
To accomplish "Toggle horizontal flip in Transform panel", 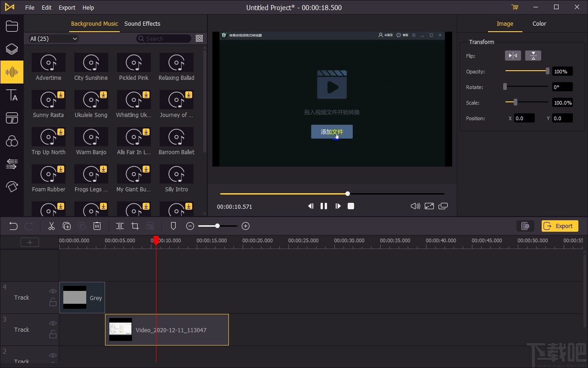I will pos(512,56).
